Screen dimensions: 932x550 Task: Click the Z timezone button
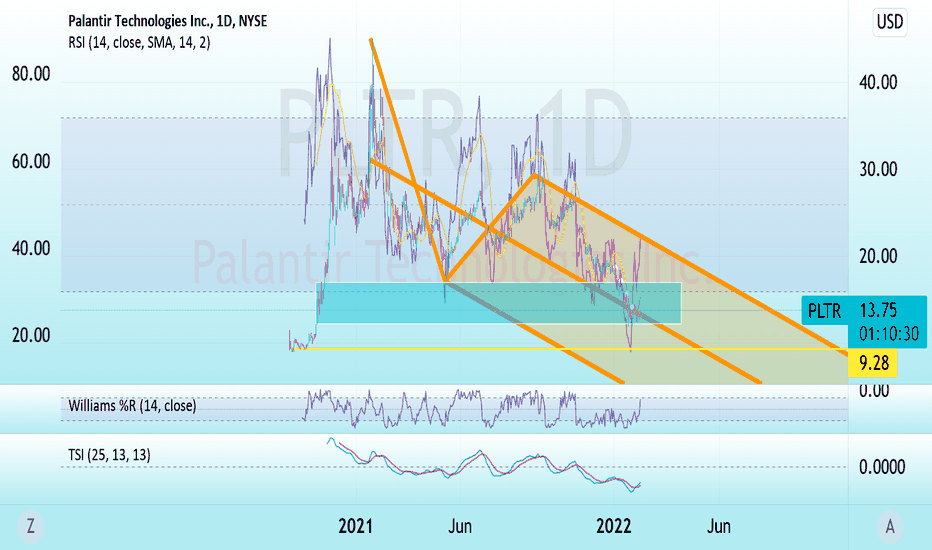[x=30, y=526]
